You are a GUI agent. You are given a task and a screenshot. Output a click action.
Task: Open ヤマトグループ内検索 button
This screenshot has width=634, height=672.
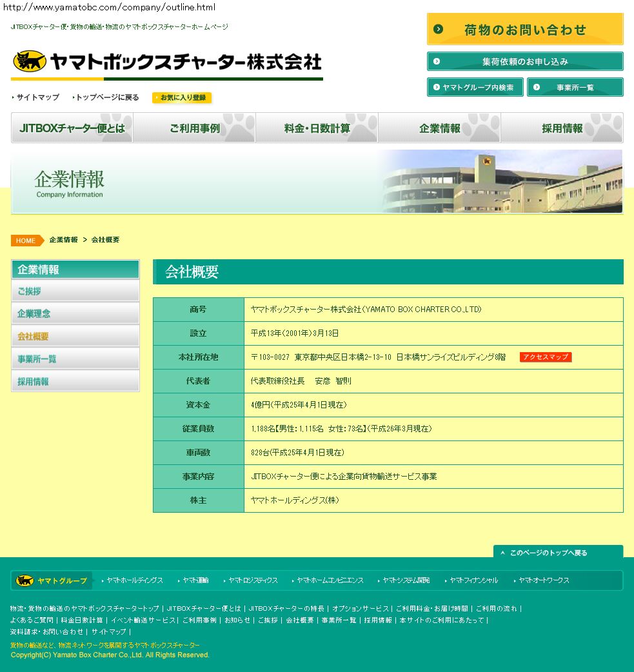pyautogui.click(x=475, y=87)
